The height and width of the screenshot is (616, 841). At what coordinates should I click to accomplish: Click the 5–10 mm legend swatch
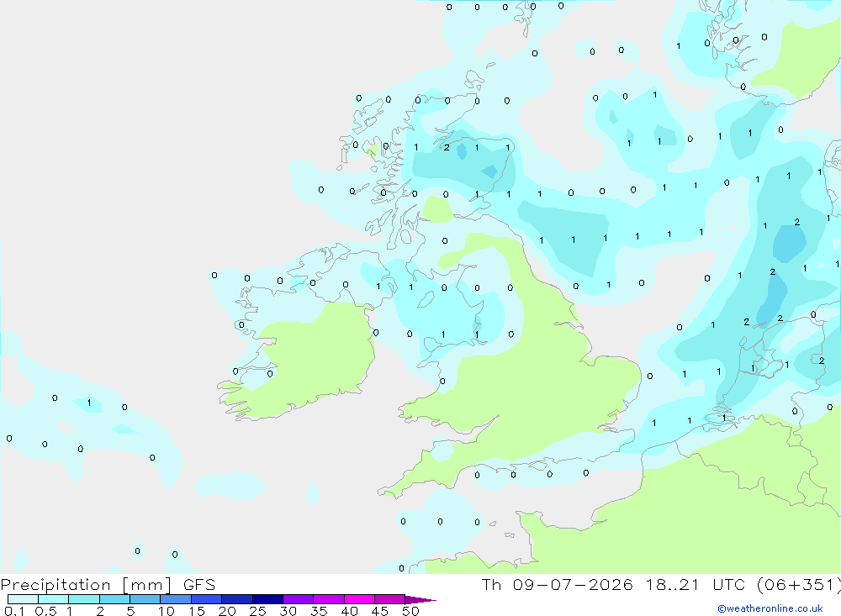click(x=145, y=599)
